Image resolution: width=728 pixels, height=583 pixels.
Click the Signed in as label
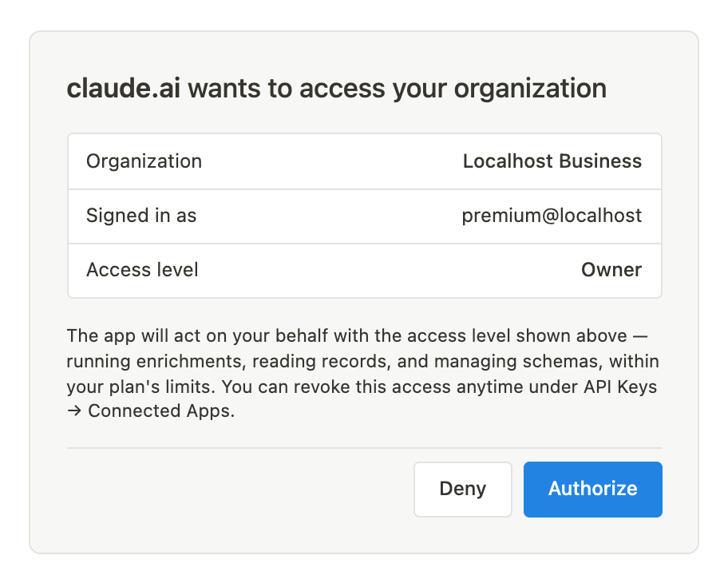tap(141, 216)
